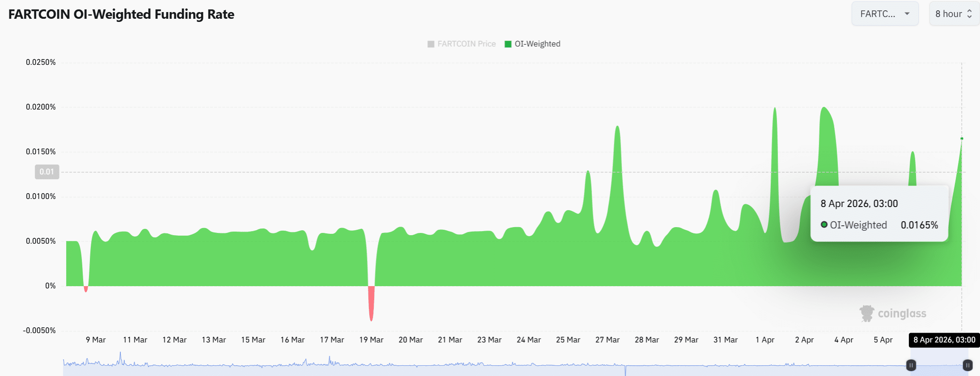
Task: Open the 8 hour interval selector
Action: click(954, 14)
